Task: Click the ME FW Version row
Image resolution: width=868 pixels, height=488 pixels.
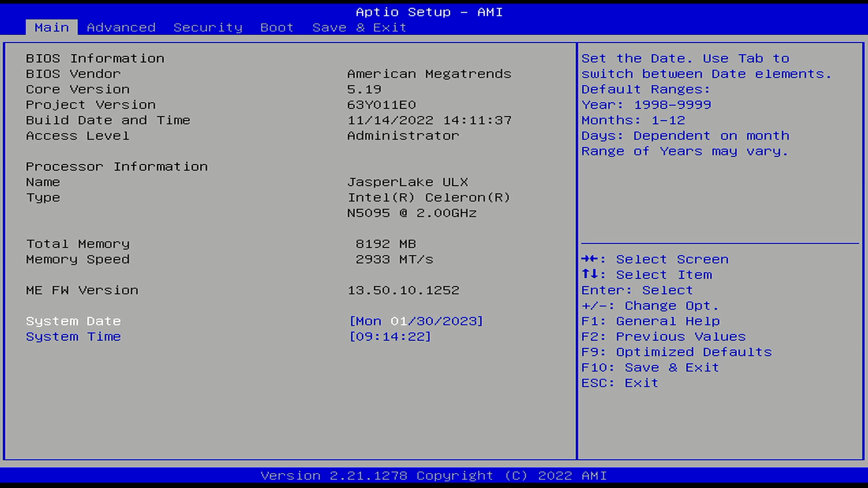Action: click(82, 290)
